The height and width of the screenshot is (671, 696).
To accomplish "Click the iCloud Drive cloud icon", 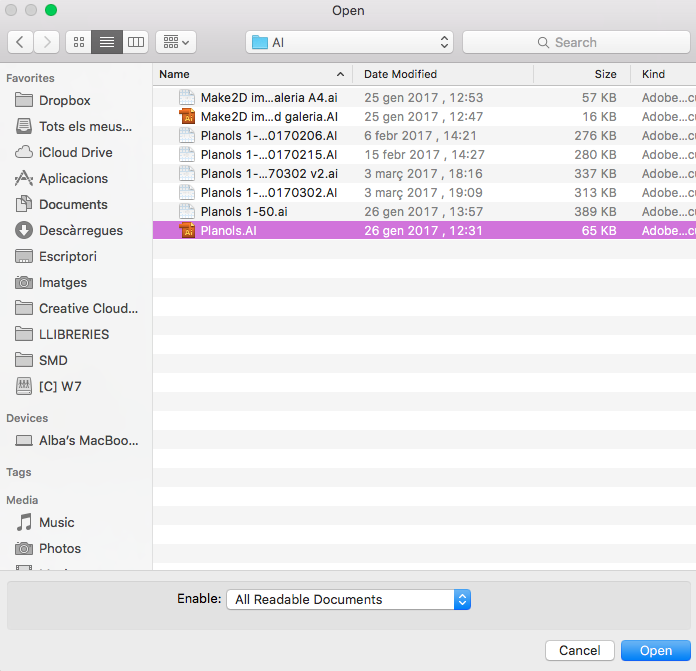I will click(x=24, y=152).
